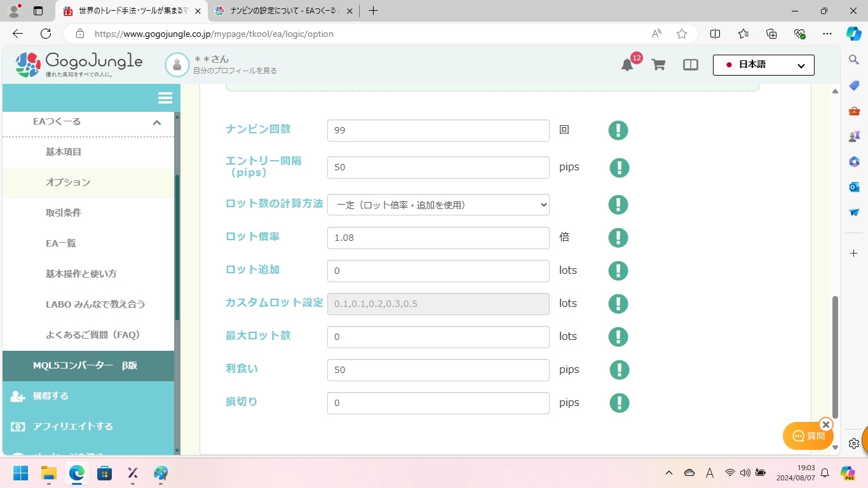Click the book icon in the header
The width and height of the screenshot is (868, 488).
(x=690, y=64)
